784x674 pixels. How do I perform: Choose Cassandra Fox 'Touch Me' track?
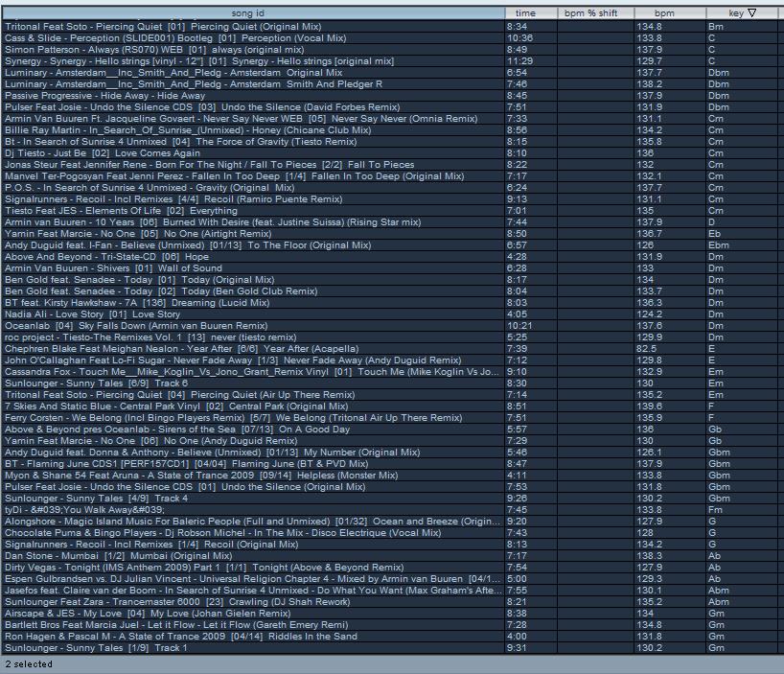coord(390,371)
